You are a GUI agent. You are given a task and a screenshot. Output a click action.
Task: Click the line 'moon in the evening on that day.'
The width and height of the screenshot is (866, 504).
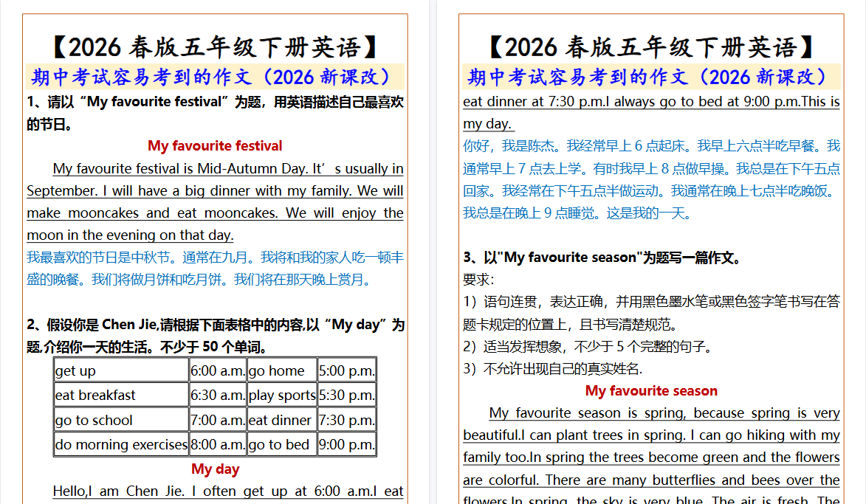pyautogui.click(x=131, y=235)
